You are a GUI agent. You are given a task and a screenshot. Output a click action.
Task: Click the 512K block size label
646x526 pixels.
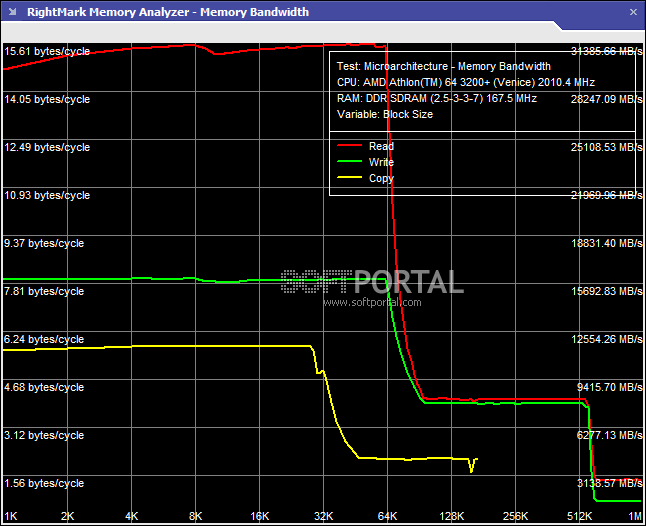click(580, 516)
